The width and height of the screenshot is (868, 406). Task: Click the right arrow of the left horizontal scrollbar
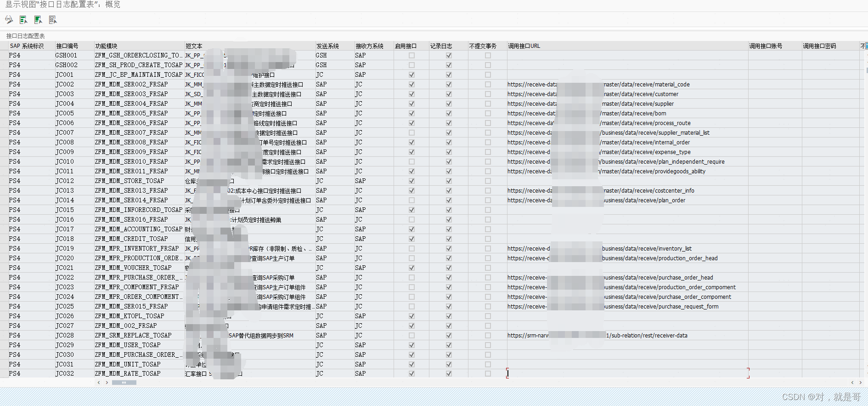point(107,383)
